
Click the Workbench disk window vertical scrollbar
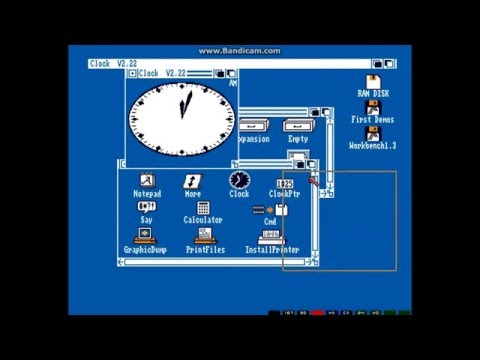pos(330,152)
